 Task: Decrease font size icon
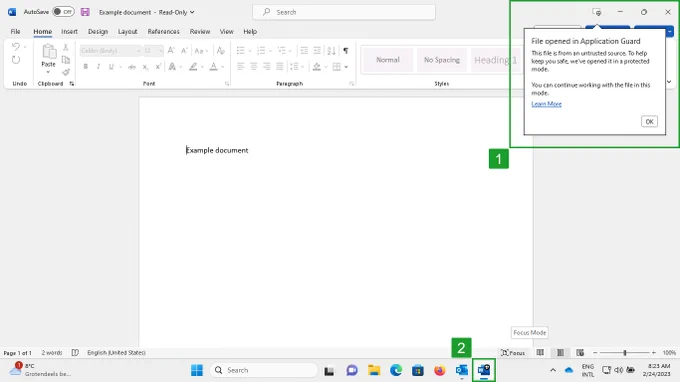pos(184,51)
